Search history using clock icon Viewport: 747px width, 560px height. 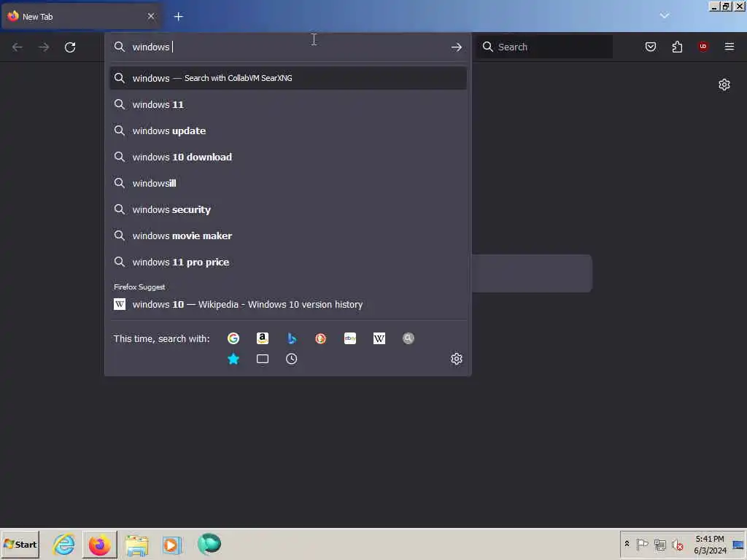point(292,359)
